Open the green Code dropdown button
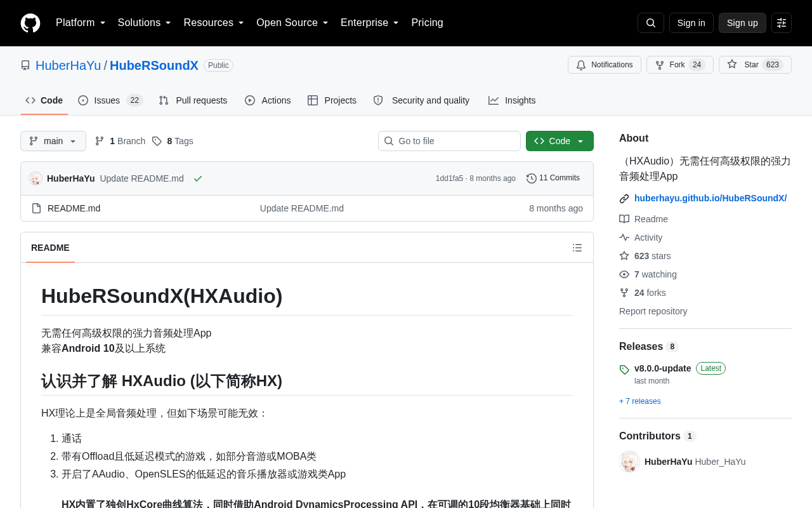Screen dimensions: 812x508 click(x=560, y=141)
